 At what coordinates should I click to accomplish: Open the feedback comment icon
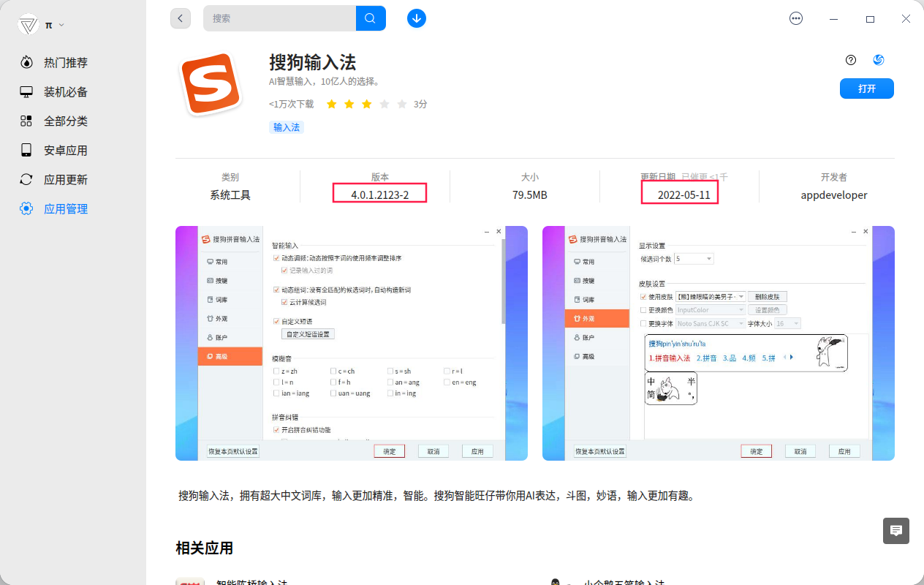(x=895, y=531)
